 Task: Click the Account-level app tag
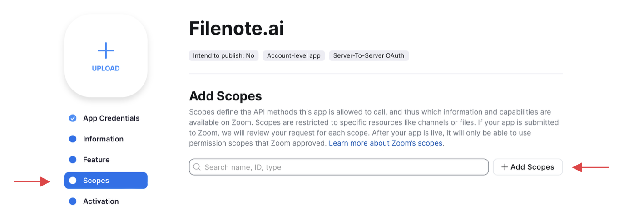tap(294, 56)
